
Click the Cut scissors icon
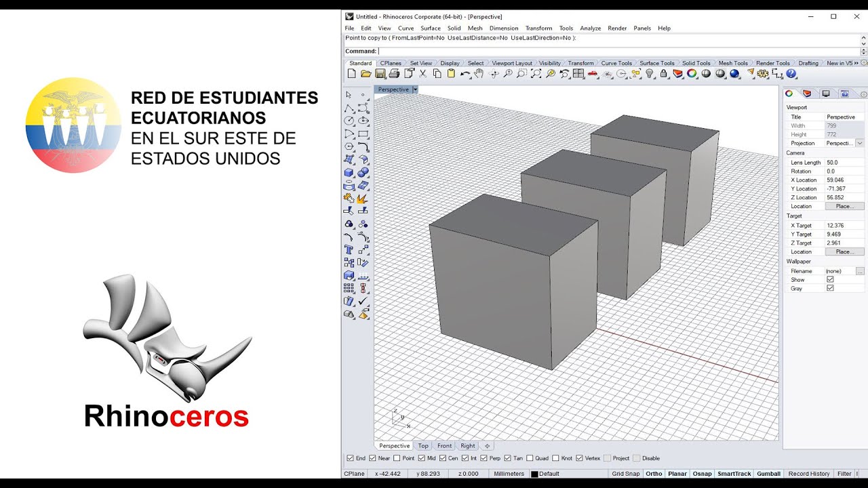point(422,74)
